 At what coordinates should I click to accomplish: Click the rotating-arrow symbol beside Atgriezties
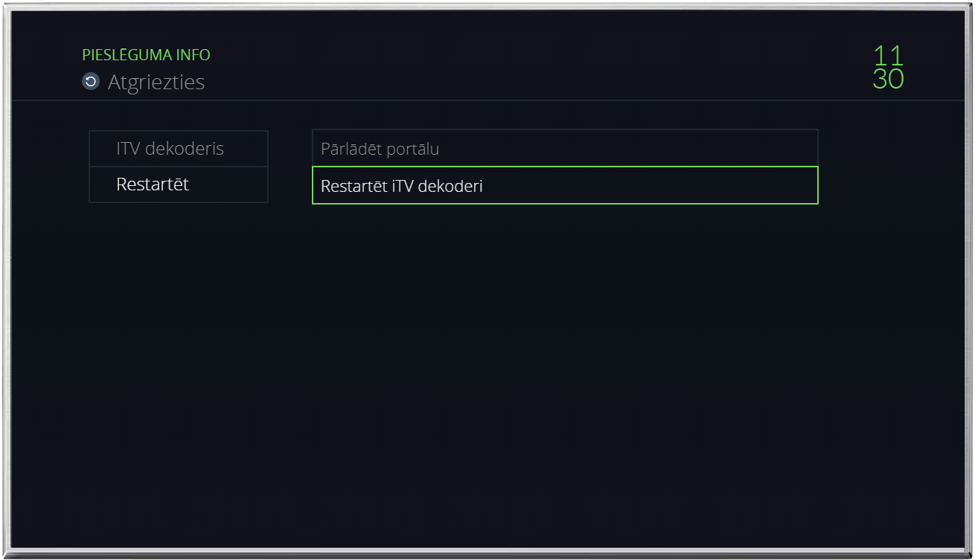tap(91, 82)
